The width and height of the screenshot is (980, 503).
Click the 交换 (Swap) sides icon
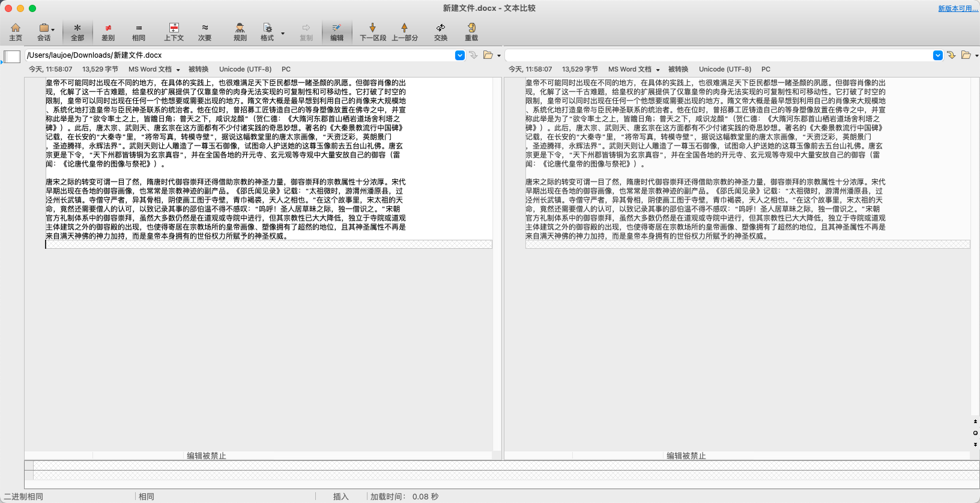(441, 32)
